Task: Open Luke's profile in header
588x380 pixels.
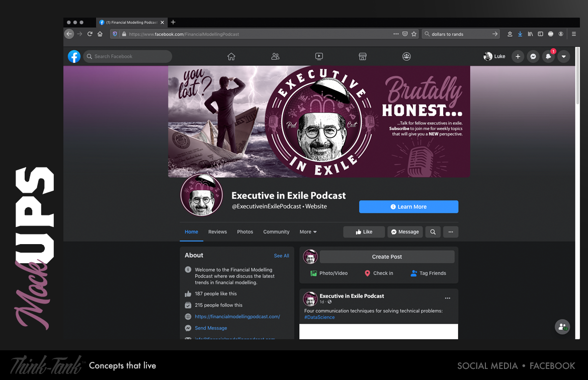Action: (x=494, y=57)
